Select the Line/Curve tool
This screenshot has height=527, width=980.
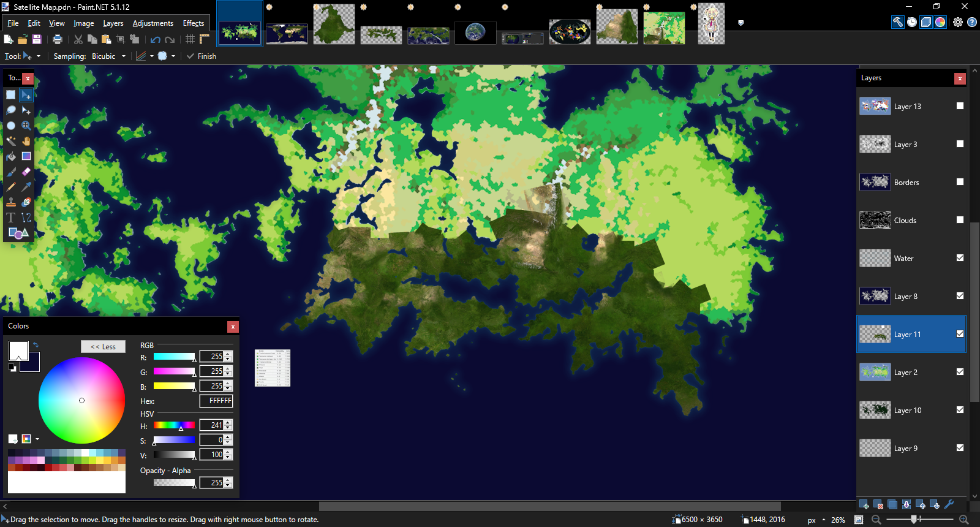[x=26, y=218]
